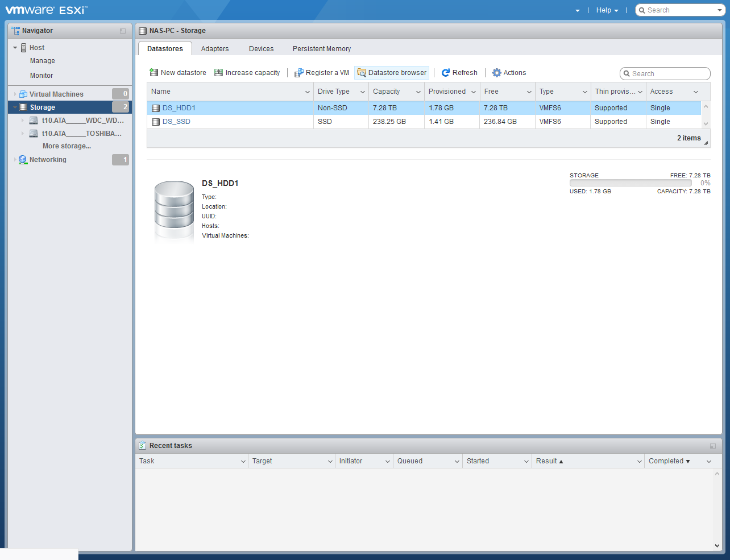This screenshot has height=560, width=730.
Task: Expand the TOSHIBA datastore node
Action: (23, 134)
